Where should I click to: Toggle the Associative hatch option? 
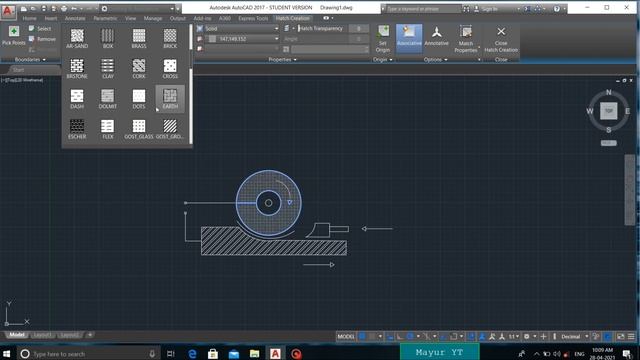[x=409, y=38]
